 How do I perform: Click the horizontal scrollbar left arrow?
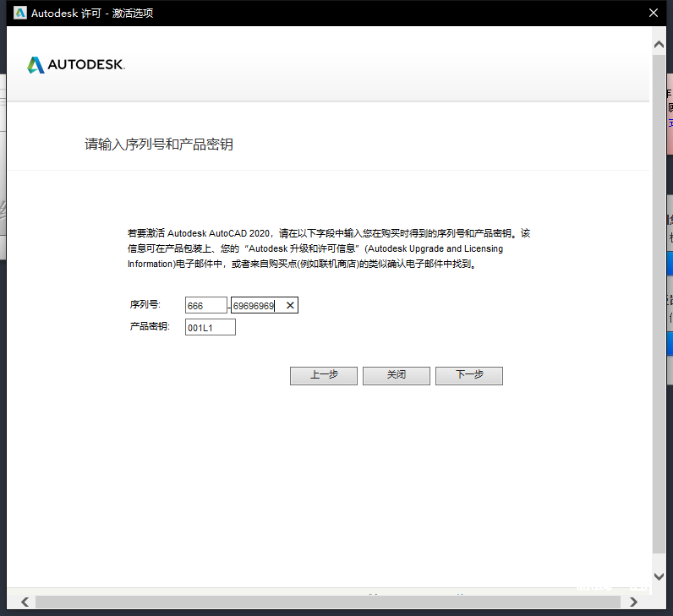25,602
